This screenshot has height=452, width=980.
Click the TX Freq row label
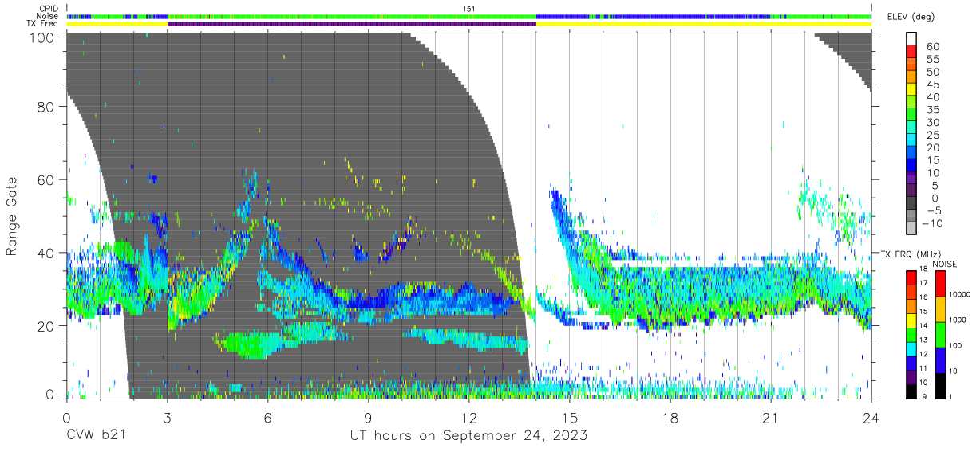tap(43, 24)
